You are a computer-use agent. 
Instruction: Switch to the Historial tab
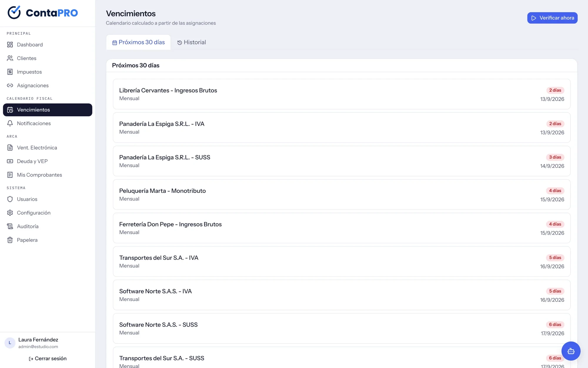click(191, 42)
